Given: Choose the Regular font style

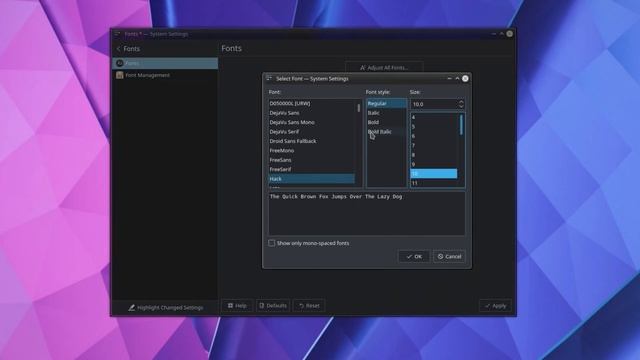Looking at the screenshot, I should [x=386, y=104].
